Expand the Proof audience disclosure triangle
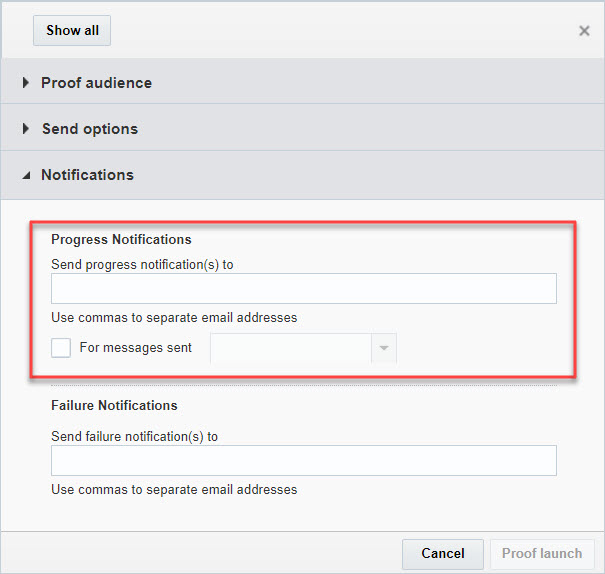The width and height of the screenshot is (605, 574). (x=26, y=83)
